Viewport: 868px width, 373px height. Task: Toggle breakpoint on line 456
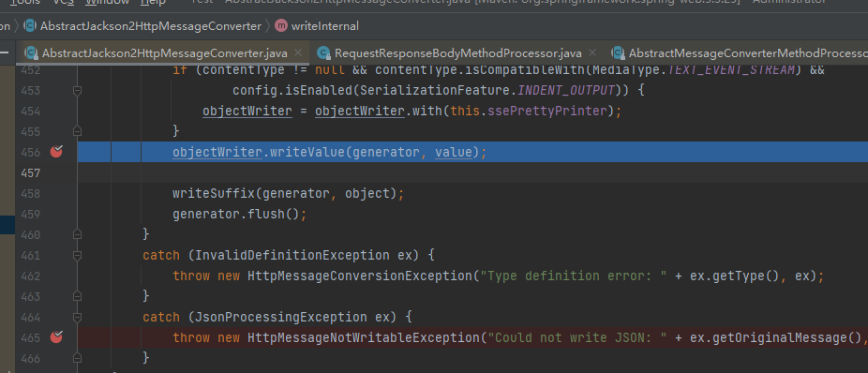[56, 152]
